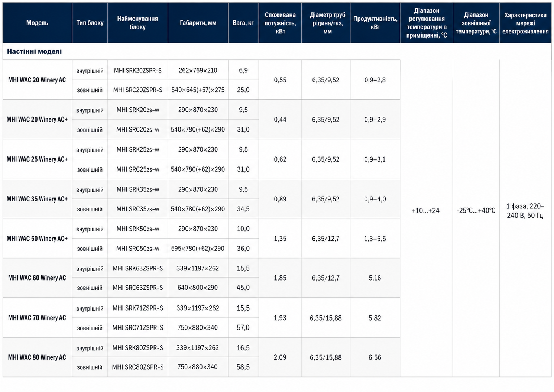Select block name 'MHI SRC20zs-w'
The image size is (554, 392).
click(x=138, y=129)
